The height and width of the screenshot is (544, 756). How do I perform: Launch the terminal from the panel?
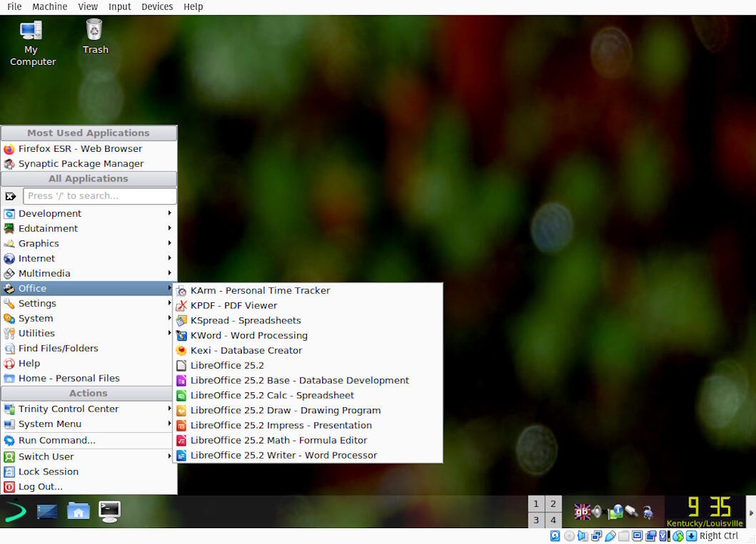[110, 512]
